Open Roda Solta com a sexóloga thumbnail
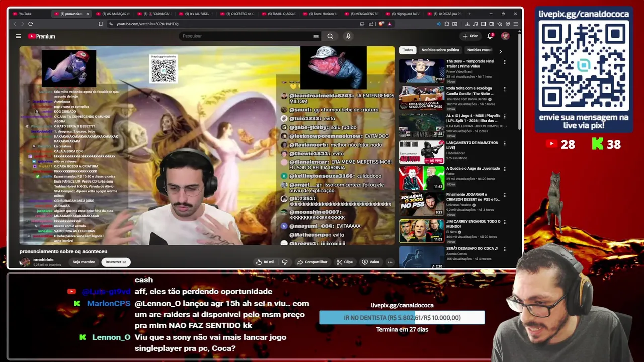644x362 pixels. click(x=422, y=98)
